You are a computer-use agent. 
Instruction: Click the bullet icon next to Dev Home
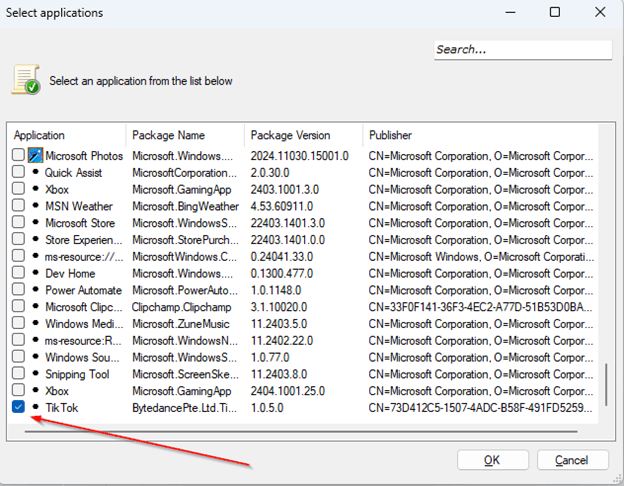tap(35, 273)
